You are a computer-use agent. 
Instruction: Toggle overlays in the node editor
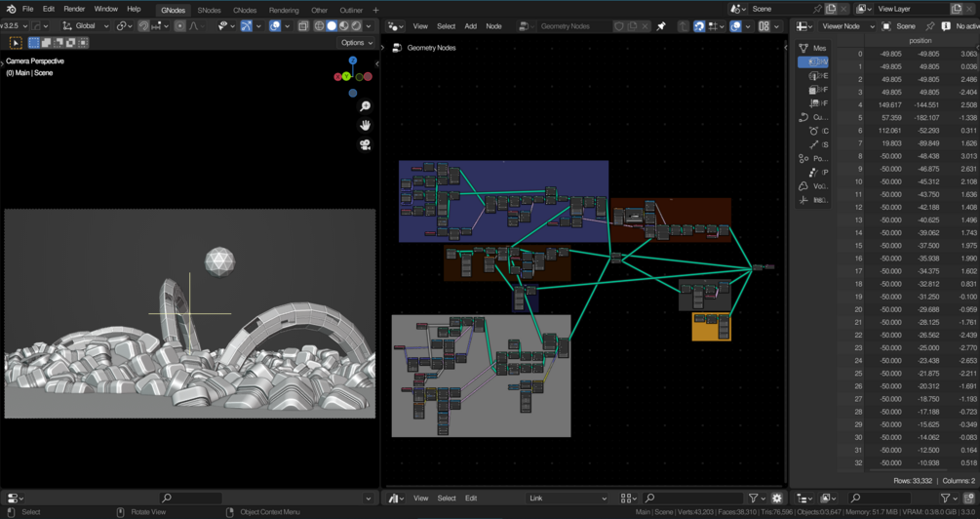[x=736, y=26]
